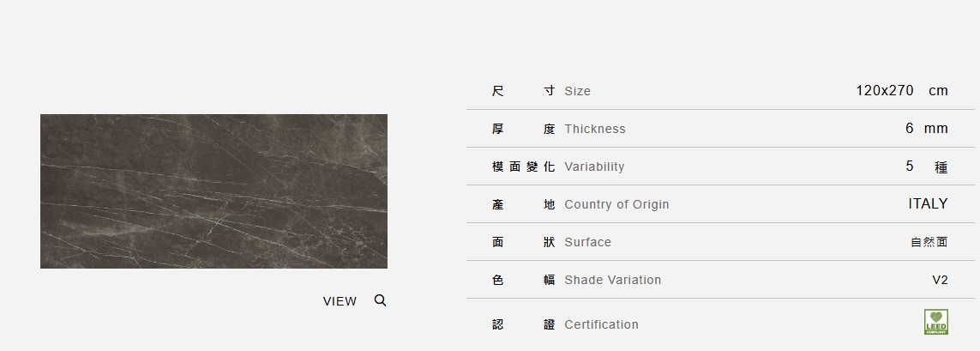Click the Thickness label
This screenshot has height=351, width=980.
595,129
